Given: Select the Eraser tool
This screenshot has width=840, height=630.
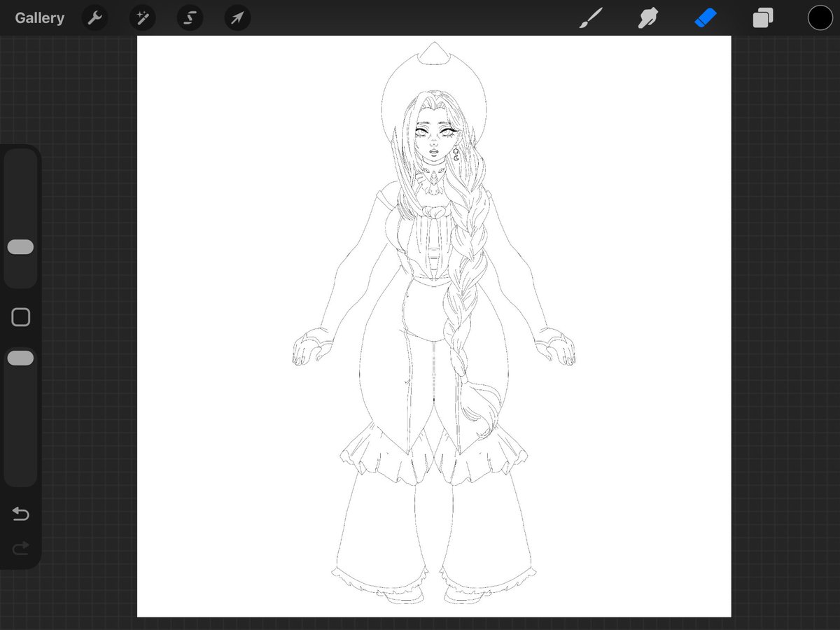Looking at the screenshot, I should 706,17.
